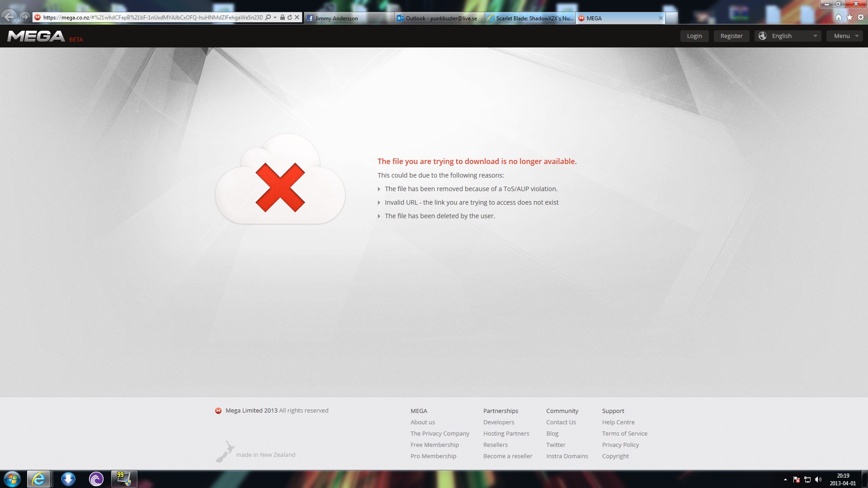The image size is (868, 488).
Task: Open favorites star icon
Action: pyautogui.click(x=849, y=18)
